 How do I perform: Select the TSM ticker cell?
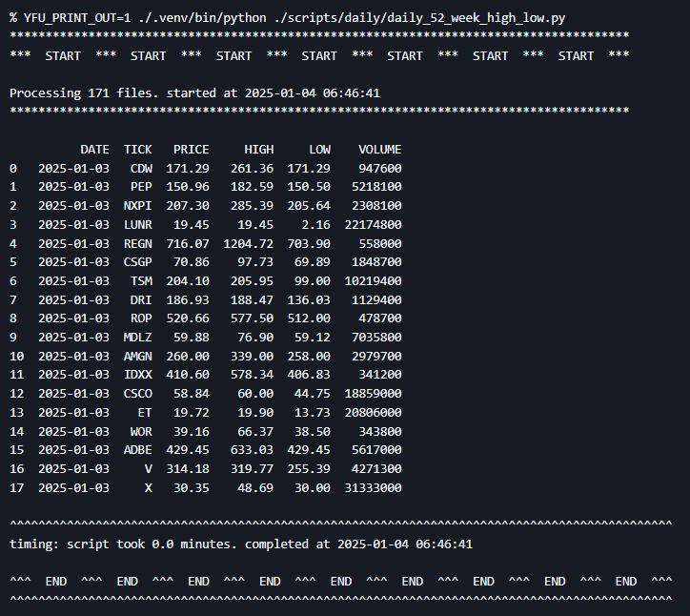(141, 281)
